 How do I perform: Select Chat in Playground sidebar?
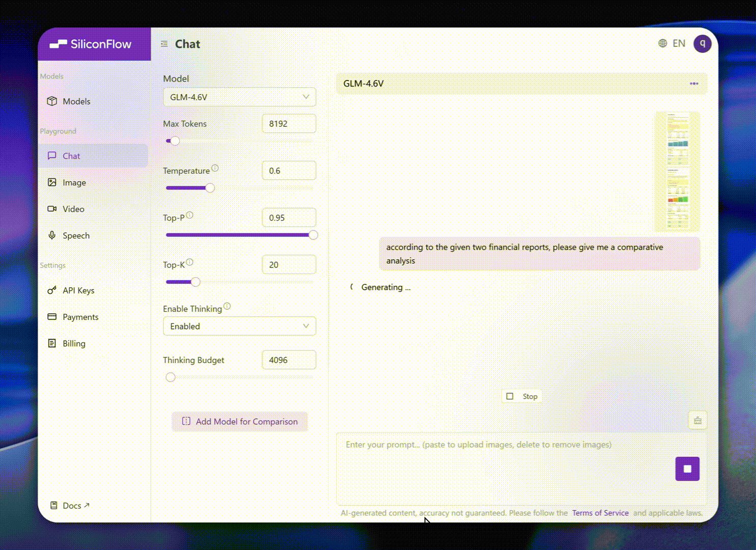tap(93, 156)
